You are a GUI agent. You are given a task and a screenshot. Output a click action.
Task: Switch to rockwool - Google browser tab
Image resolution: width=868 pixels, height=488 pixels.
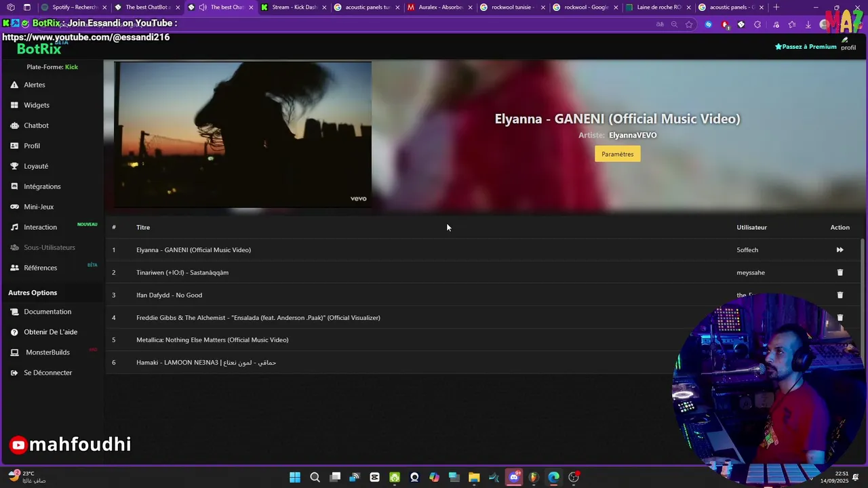point(585,7)
